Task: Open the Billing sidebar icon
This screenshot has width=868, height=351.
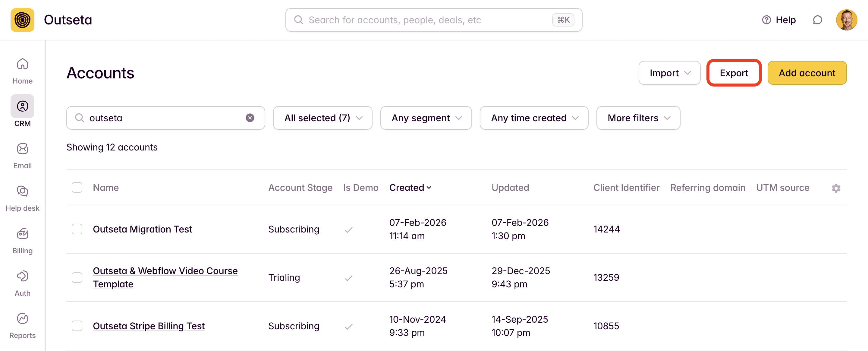Action: click(x=22, y=240)
